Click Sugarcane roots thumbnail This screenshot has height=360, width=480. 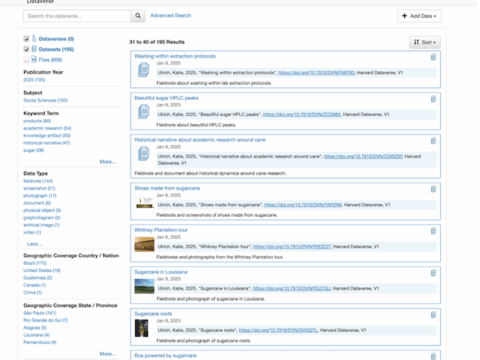141,328
